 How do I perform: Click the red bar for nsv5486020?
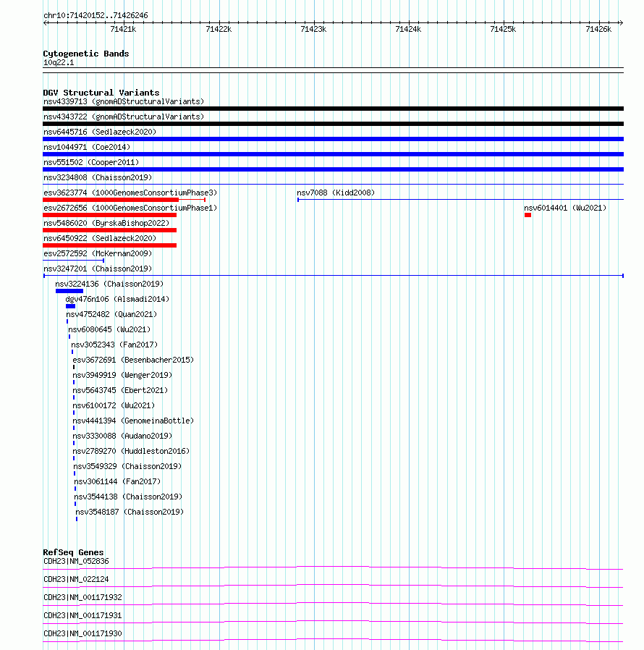coord(110,230)
